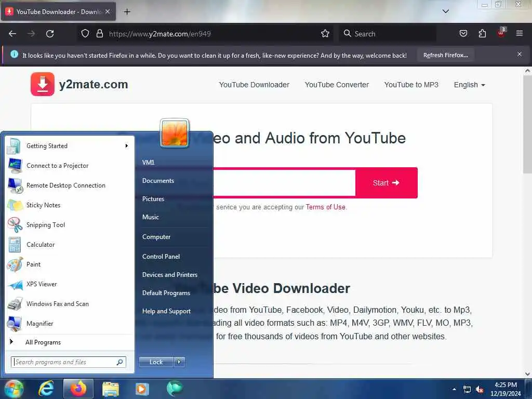
Task: Click the Lock button
Action: pyautogui.click(x=156, y=362)
